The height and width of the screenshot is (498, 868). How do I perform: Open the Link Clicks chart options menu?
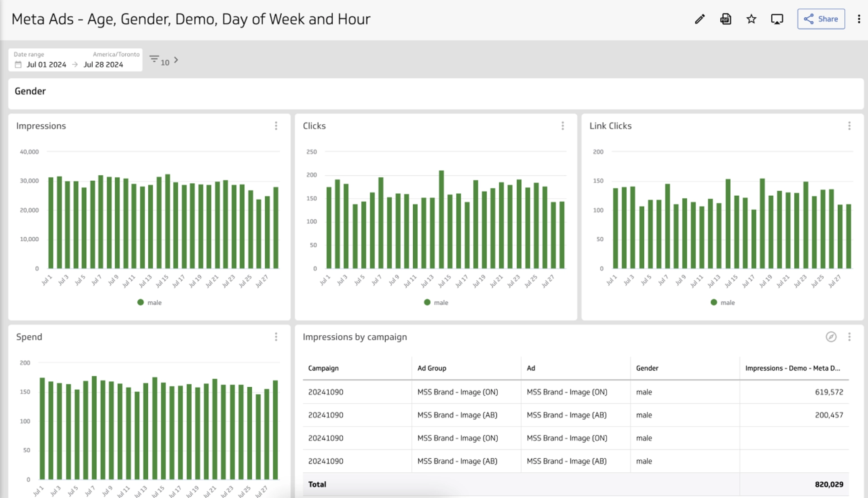click(849, 126)
